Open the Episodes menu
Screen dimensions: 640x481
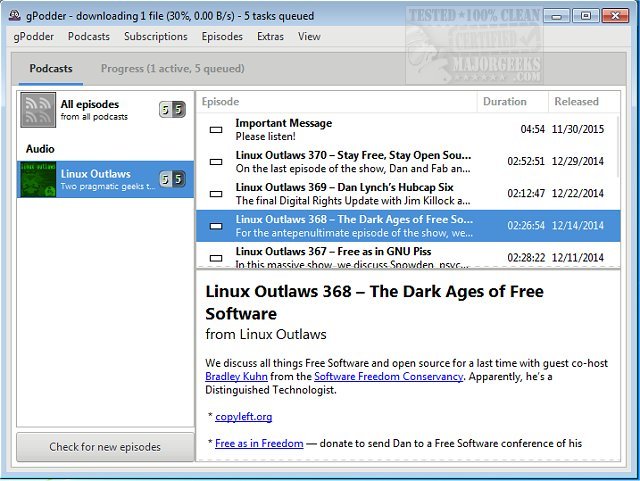[x=222, y=36]
